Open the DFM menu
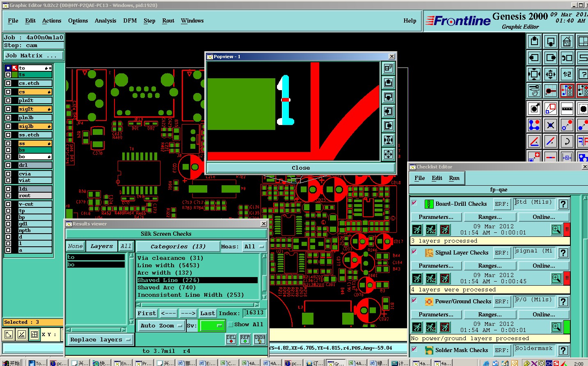This screenshot has width=588, height=366. coord(130,20)
